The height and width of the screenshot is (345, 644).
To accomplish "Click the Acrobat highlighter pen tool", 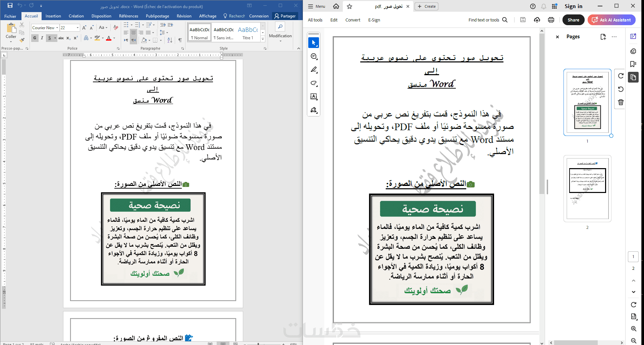I will point(314,69).
